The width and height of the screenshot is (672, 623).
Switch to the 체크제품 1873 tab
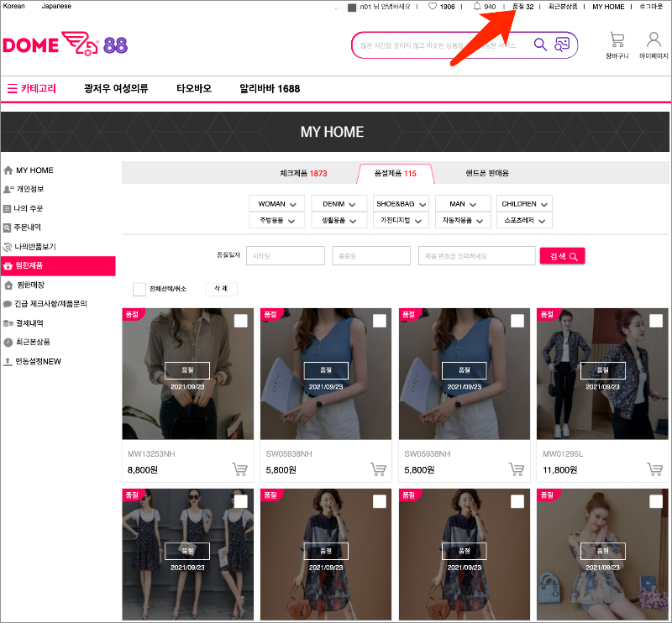pos(303,173)
